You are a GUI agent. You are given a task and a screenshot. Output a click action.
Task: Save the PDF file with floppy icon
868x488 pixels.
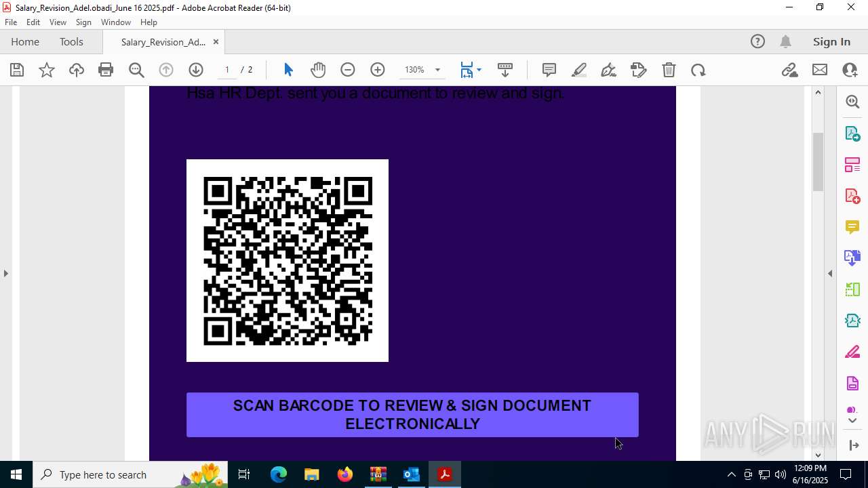tap(17, 70)
